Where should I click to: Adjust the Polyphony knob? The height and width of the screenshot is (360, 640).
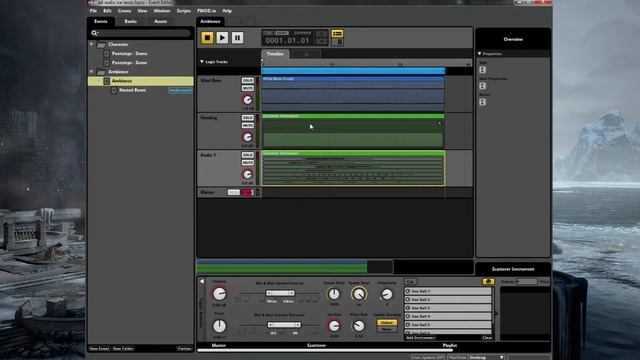point(387,294)
